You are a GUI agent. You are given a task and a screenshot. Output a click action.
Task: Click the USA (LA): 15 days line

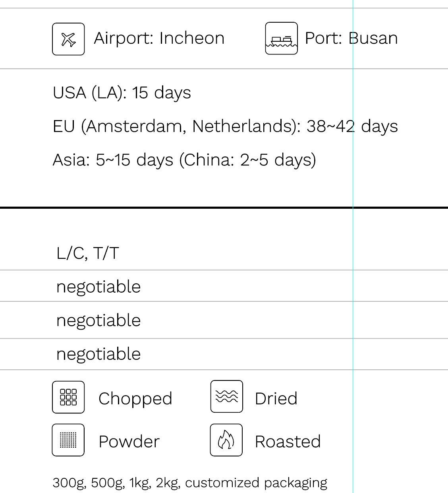122,93
